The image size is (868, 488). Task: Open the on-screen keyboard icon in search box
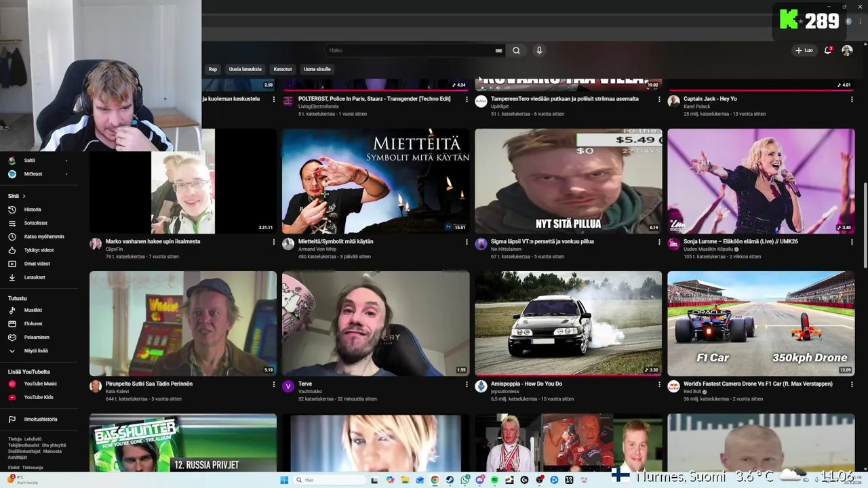tap(498, 50)
